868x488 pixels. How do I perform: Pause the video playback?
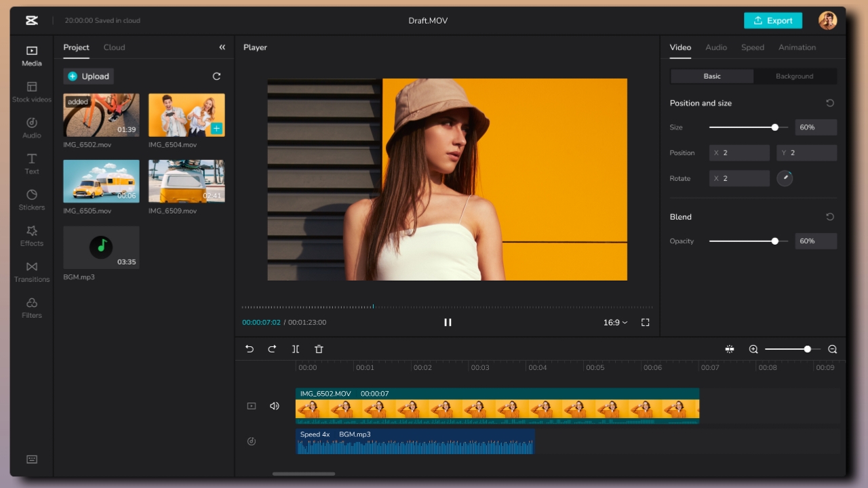448,323
